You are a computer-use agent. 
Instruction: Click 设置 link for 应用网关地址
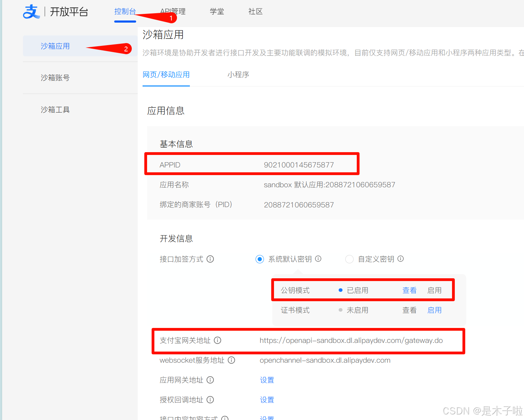(x=267, y=380)
